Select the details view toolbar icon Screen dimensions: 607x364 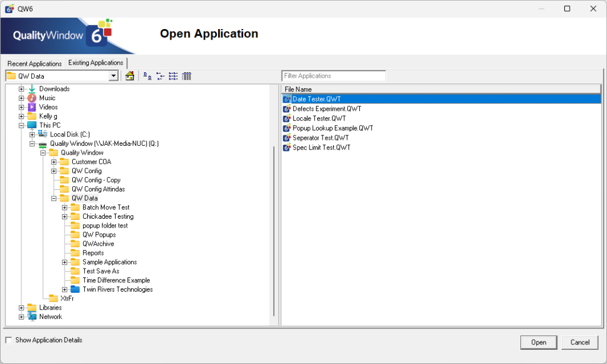[187, 76]
